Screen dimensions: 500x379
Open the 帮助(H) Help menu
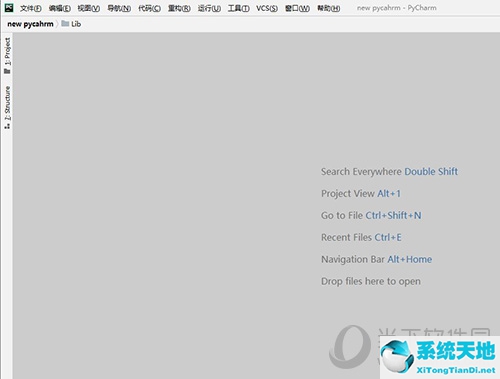pos(329,8)
